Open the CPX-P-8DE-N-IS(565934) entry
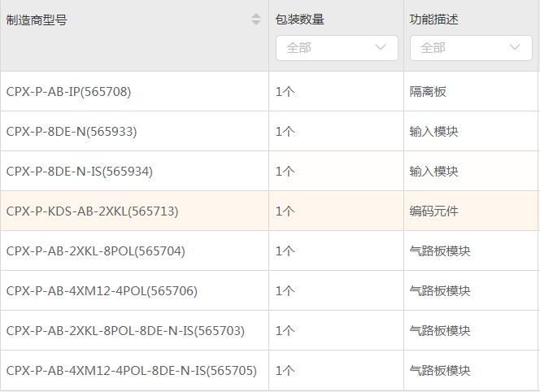Viewport: 540px width, 392px height. (x=80, y=172)
